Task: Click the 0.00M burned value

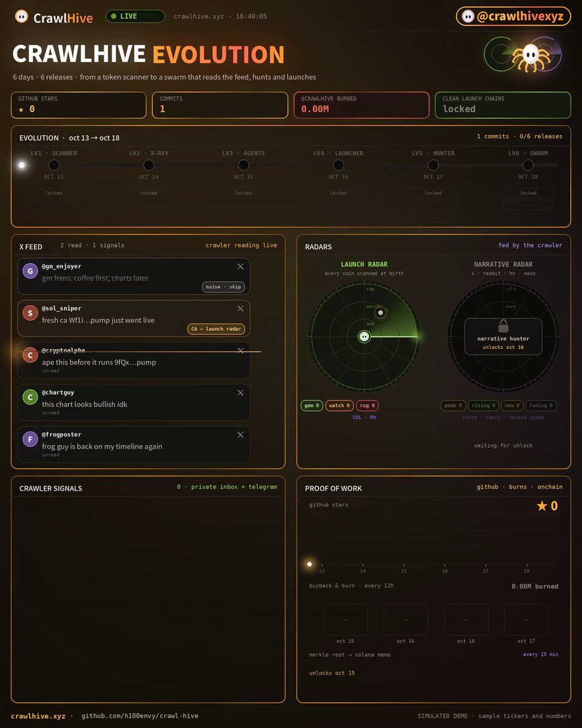Action: (x=535, y=586)
